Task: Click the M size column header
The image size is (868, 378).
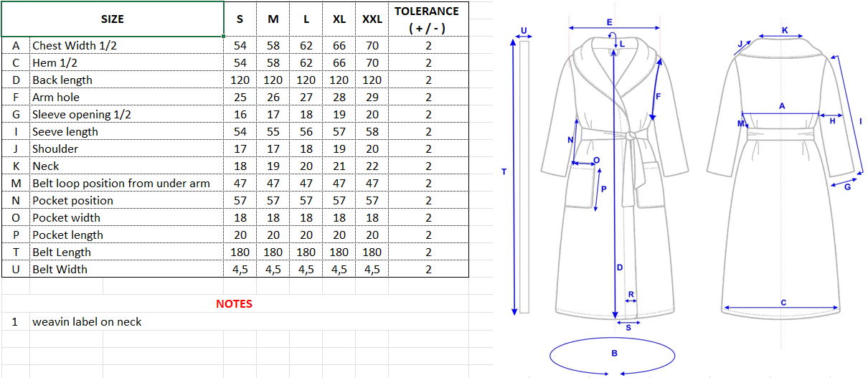Action: point(273,19)
